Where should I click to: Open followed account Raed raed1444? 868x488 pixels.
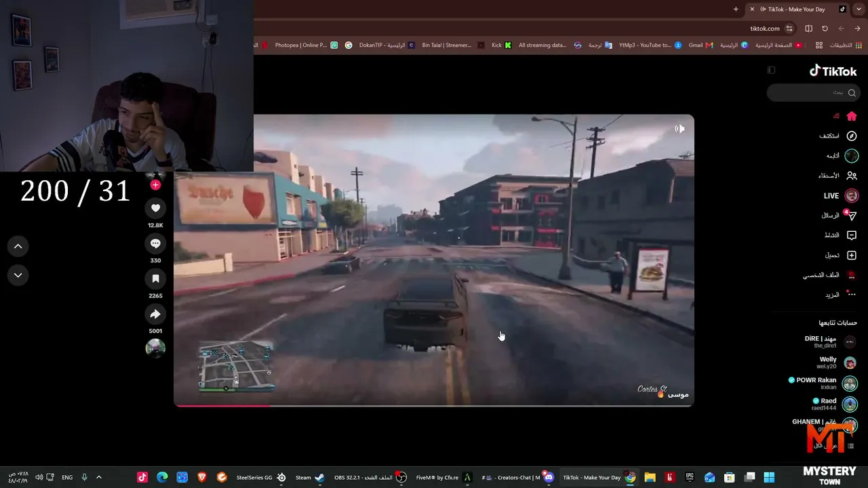coord(835,404)
